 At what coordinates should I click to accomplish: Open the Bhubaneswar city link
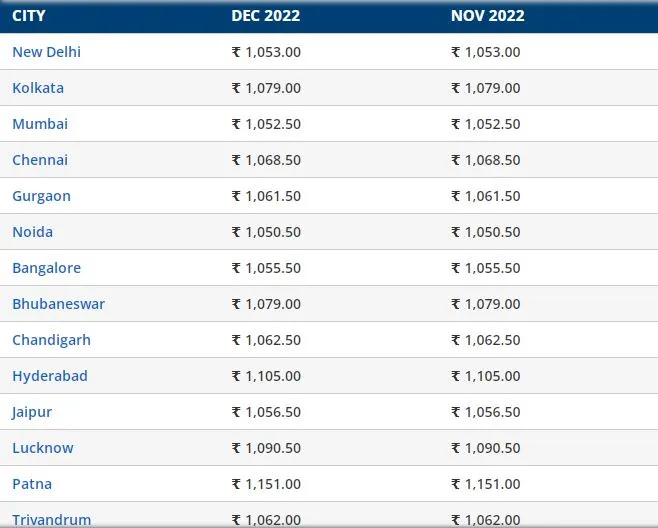[58, 304]
